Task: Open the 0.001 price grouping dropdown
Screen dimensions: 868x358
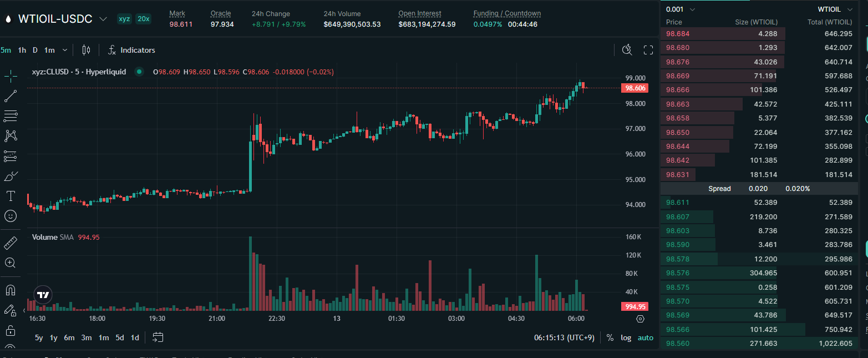Action: click(x=680, y=9)
